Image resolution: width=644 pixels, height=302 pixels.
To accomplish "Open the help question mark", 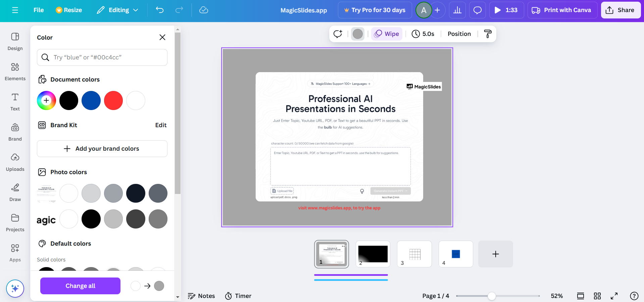I will point(634,296).
